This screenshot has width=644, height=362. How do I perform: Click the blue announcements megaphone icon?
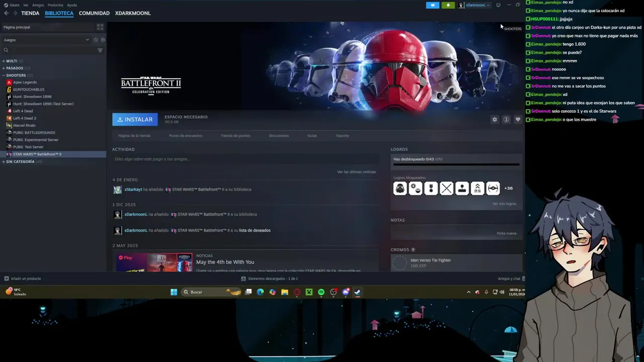[432, 5]
